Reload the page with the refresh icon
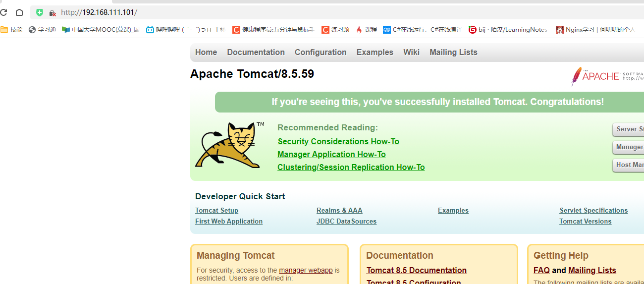Viewport: 644px width, 284px height. 3,12
